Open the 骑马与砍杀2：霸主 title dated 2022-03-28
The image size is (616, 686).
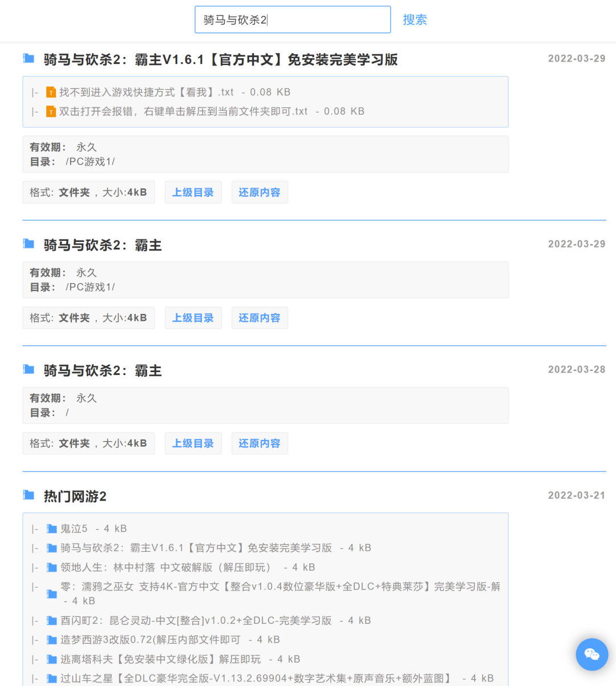tap(103, 371)
